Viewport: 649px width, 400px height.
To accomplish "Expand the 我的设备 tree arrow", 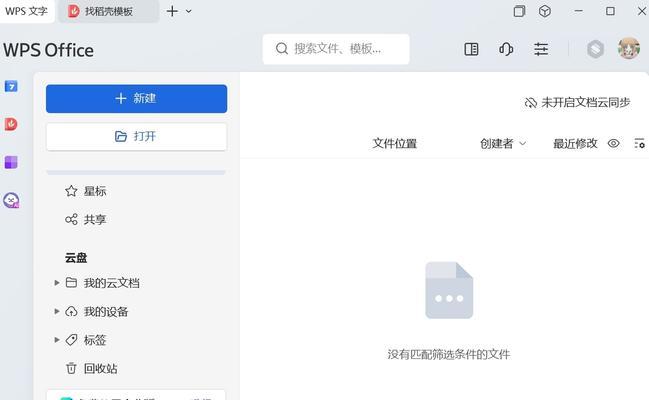I will coord(57,311).
